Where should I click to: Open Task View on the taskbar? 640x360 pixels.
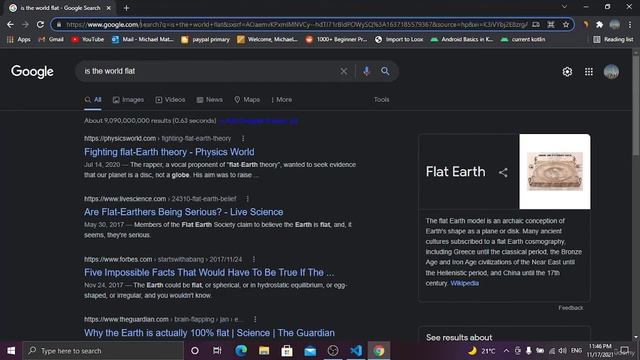click(217, 351)
